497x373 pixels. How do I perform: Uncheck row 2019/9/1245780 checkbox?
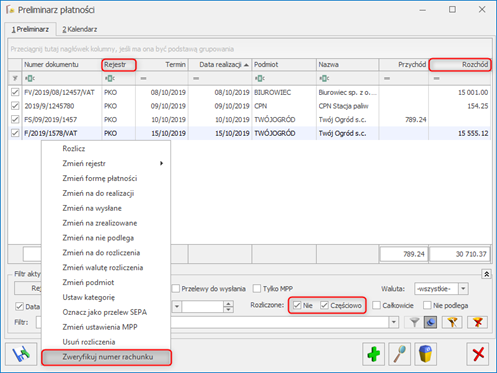coord(15,106)
